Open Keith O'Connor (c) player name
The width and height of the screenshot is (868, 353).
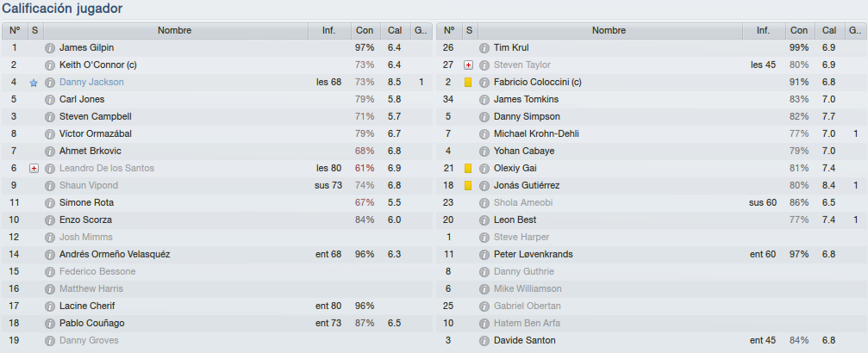tap(98, 65)
